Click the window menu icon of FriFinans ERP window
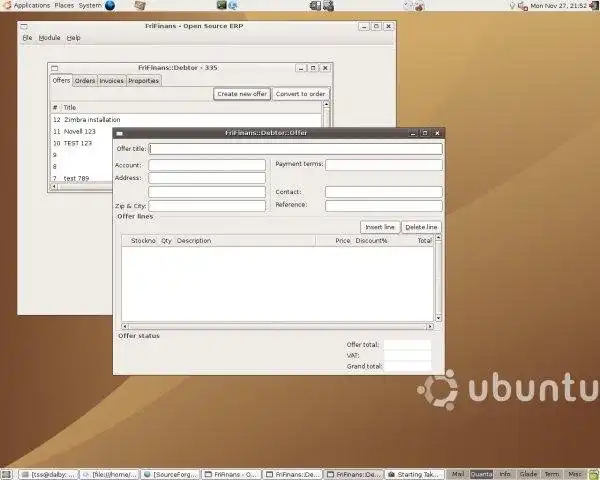The image size is (600, 480). point(24,26)
